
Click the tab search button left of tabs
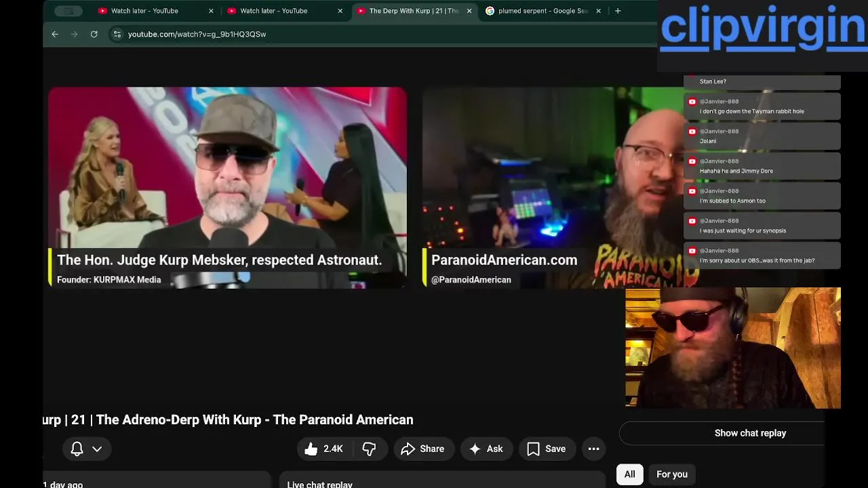click(68, 11)
